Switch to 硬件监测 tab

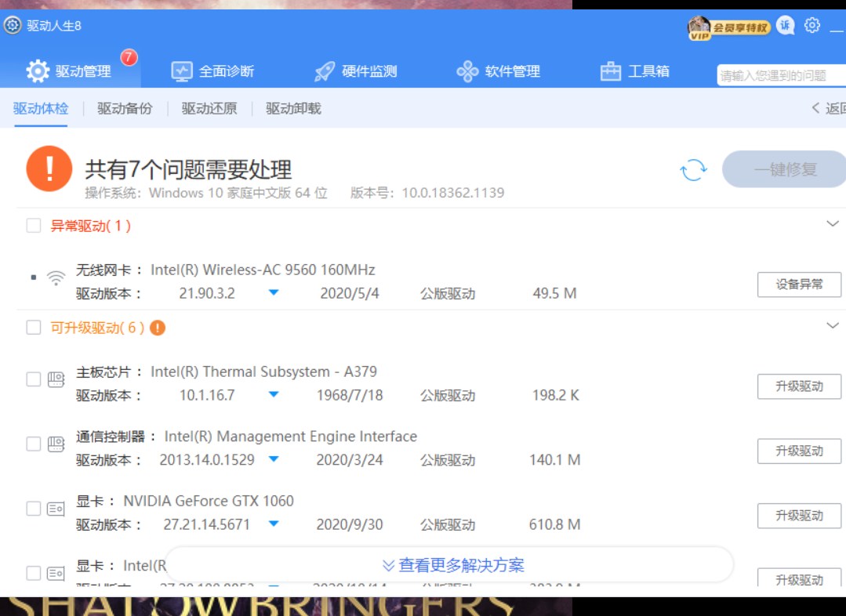tap(356, 71)
